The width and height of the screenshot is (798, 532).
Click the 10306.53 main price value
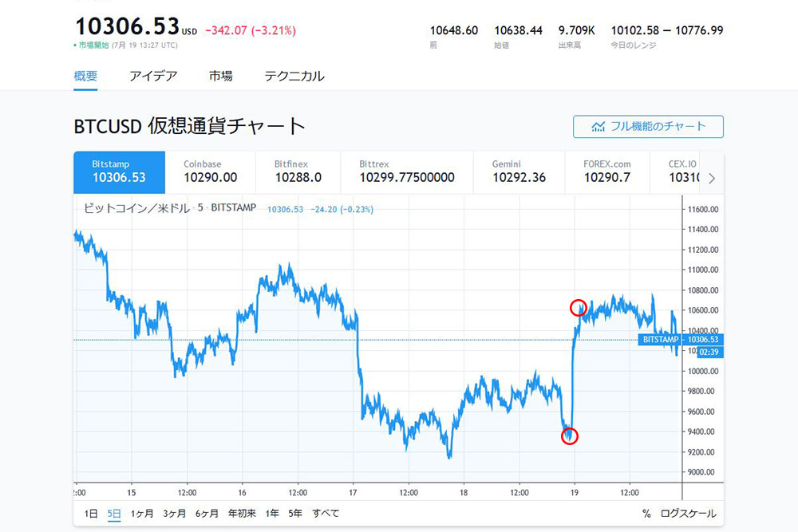coord(127,26)
